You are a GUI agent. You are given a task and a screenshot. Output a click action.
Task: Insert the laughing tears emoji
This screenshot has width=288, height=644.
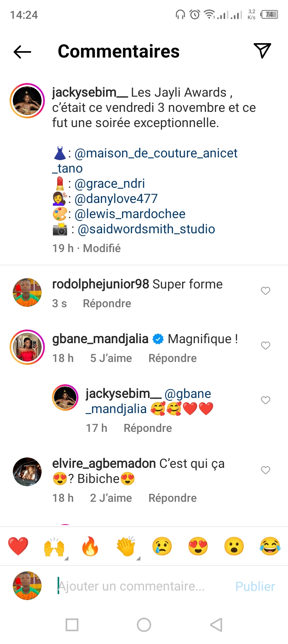point(270,546)
